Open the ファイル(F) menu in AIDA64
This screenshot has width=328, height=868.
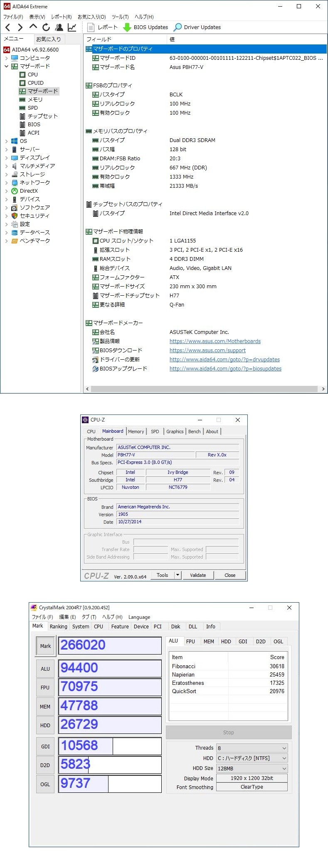click(x=13, y=17)
